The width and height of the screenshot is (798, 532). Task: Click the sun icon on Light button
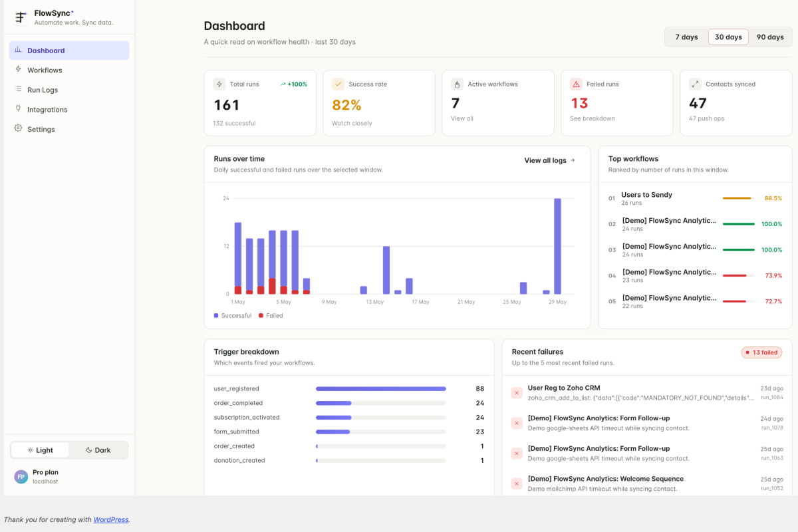[x=31, y=450]
